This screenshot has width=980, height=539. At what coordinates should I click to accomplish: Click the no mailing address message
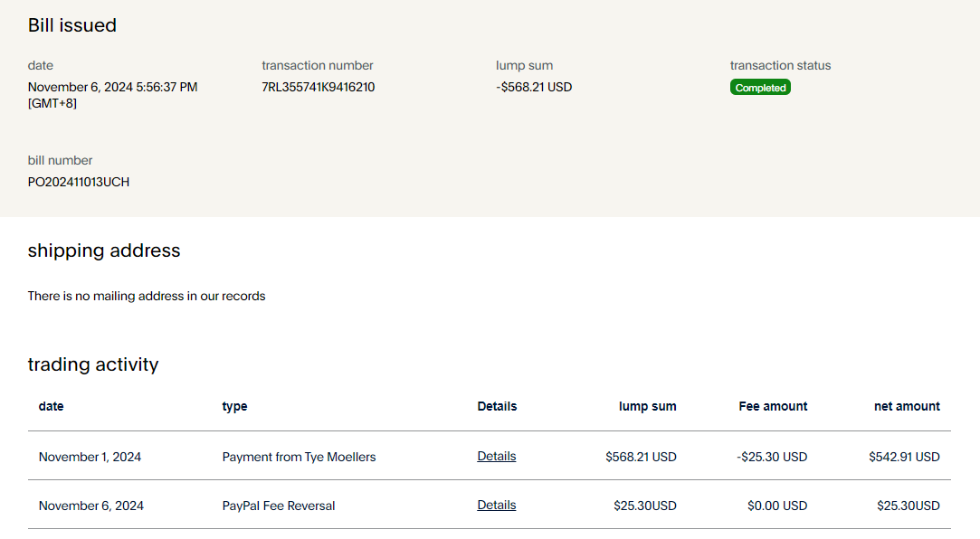(147, 296)
